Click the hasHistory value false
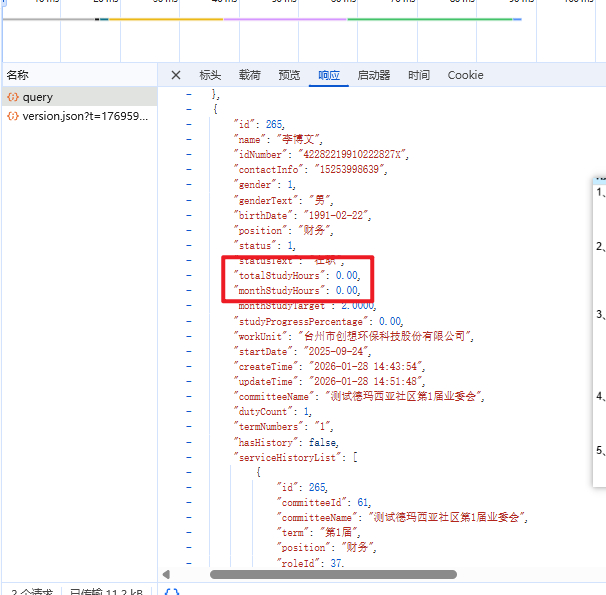 click(x=322, y=442)
